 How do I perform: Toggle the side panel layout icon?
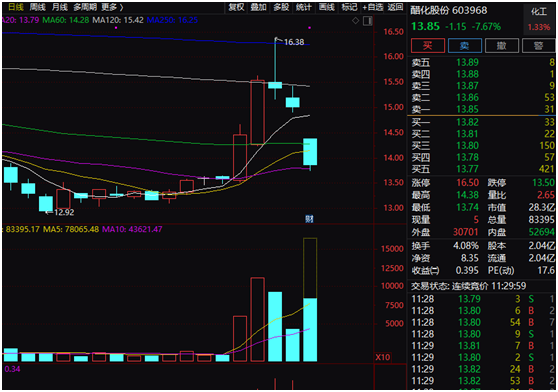(x=368, y=21)
